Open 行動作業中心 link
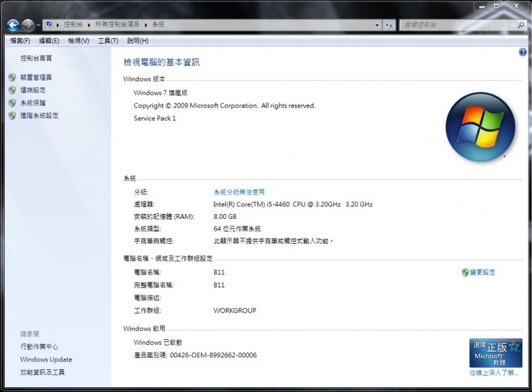 [39, 346]
